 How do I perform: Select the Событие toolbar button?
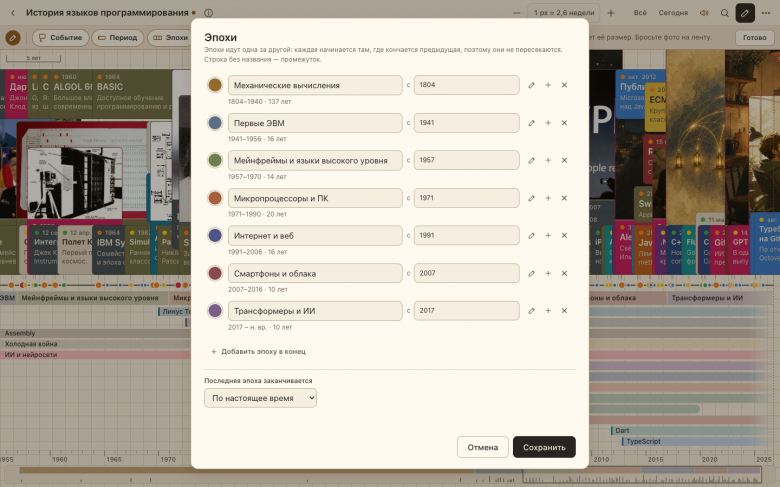tap(61, 37)
